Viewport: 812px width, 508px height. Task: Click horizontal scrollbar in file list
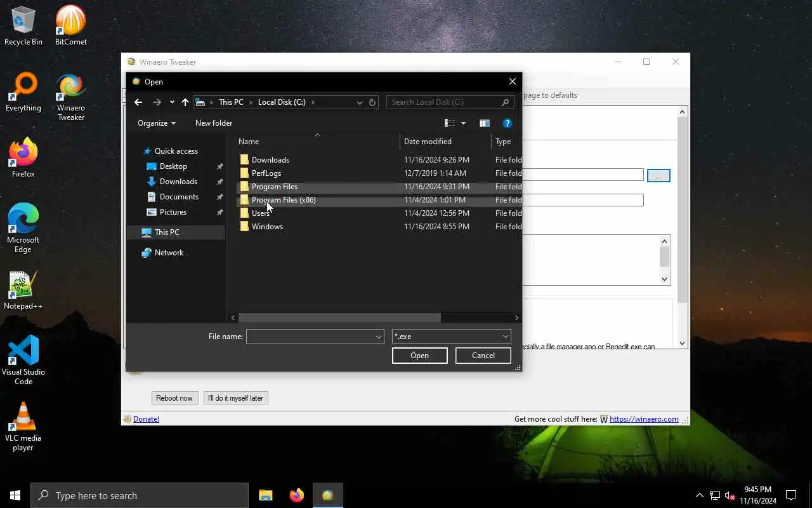[339, 317]
